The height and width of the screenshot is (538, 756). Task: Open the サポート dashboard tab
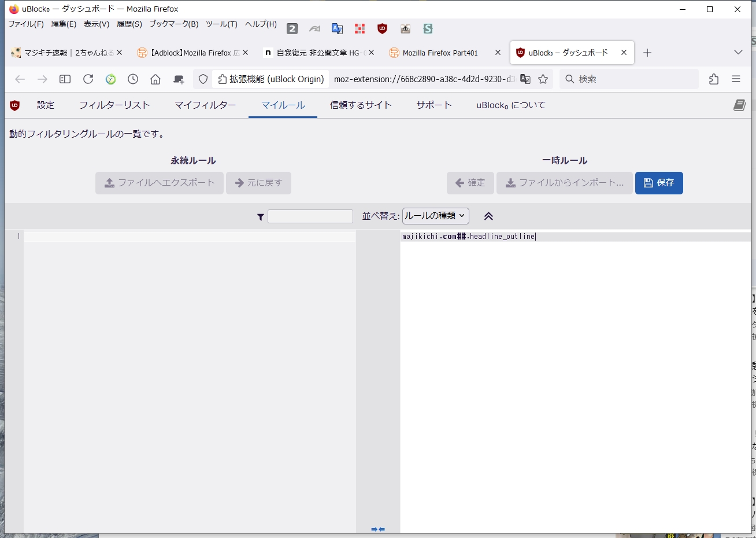pyautogui.click(x=434, y=105)
